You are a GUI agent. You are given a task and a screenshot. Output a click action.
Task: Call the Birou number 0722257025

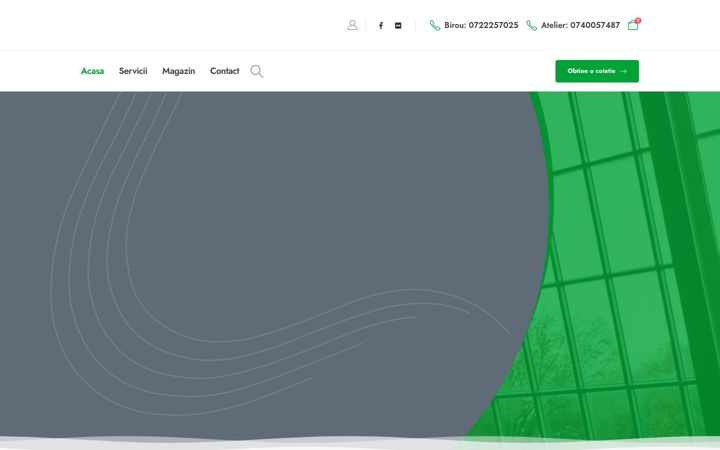click(x=481, y=25)
